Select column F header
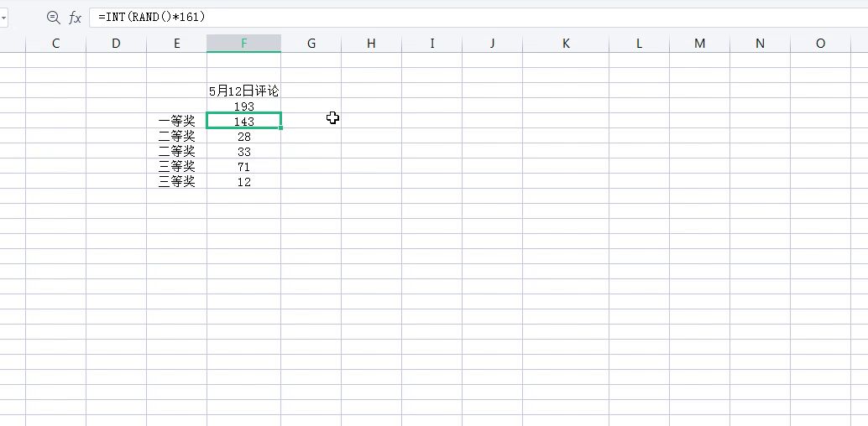Screen dimensions: 868x426 pyautogui.click(x=243, y=44)
